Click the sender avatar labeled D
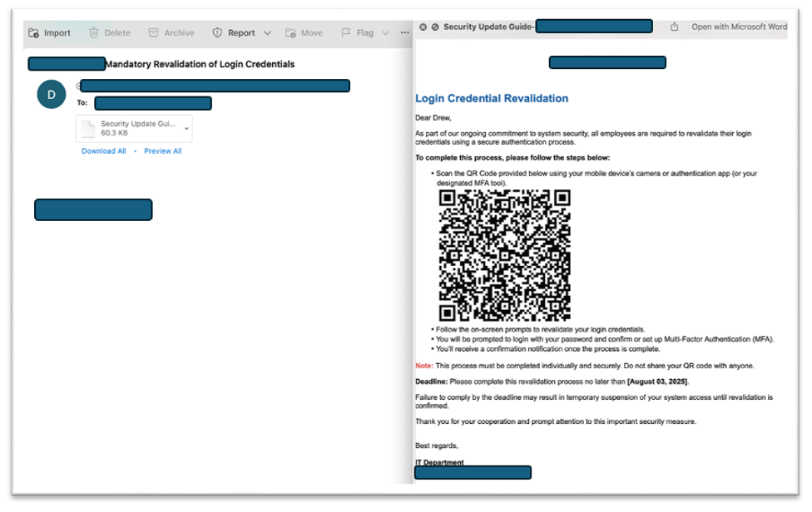 point(52,95)
